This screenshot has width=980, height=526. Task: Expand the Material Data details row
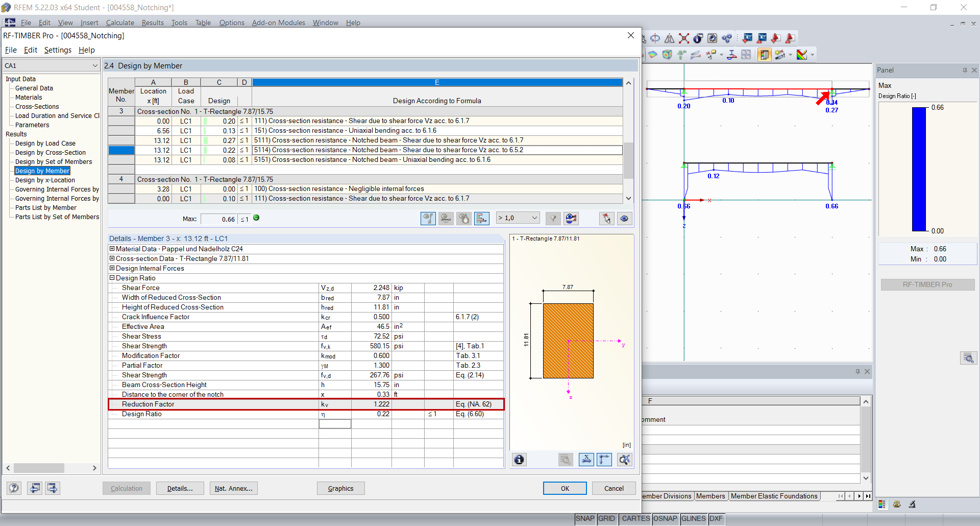click(x=112, y=249)
